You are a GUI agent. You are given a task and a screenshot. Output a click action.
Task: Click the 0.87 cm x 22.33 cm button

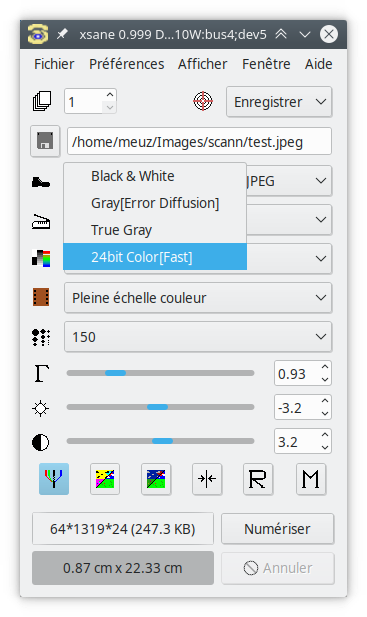point(123,568)
